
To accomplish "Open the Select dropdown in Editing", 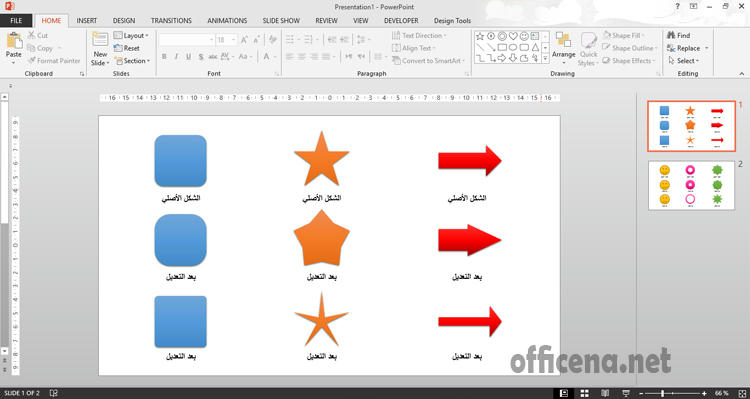I will pyautogui.click(x=684, y=61).
